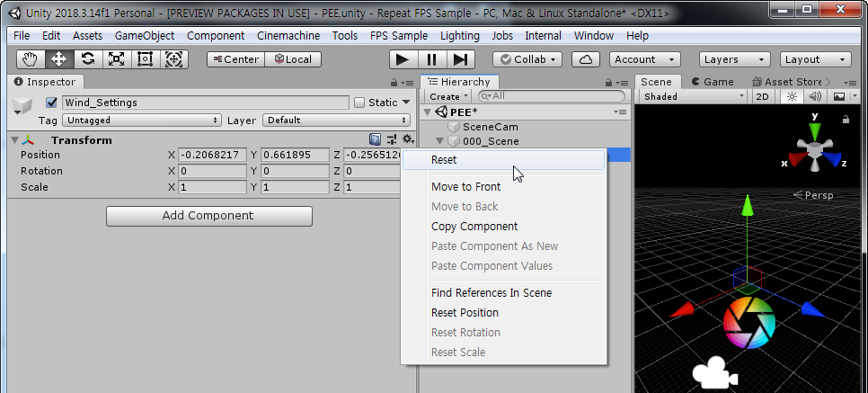Choose Reset from the context menu

[503, 160]
